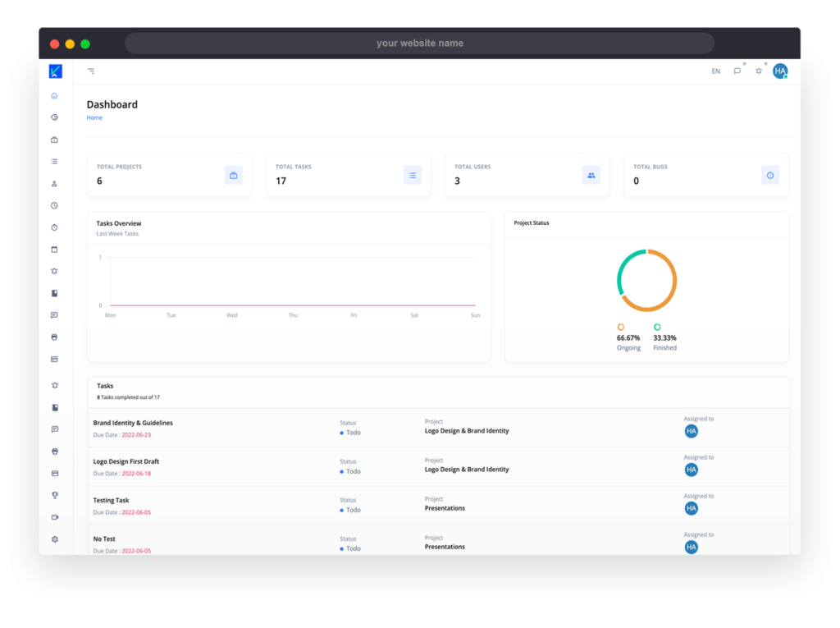Image resolution: width=840 pixels, height=628 pixels.
Task: Open the settings gear in the sidebar
Action: [x=55, y=539]
